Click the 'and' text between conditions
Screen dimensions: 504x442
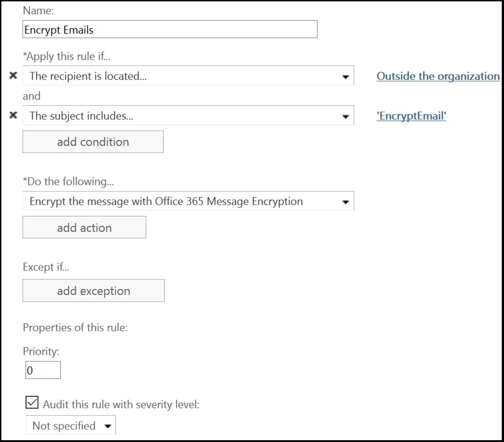pyautogui.click(x=32, y=96)
